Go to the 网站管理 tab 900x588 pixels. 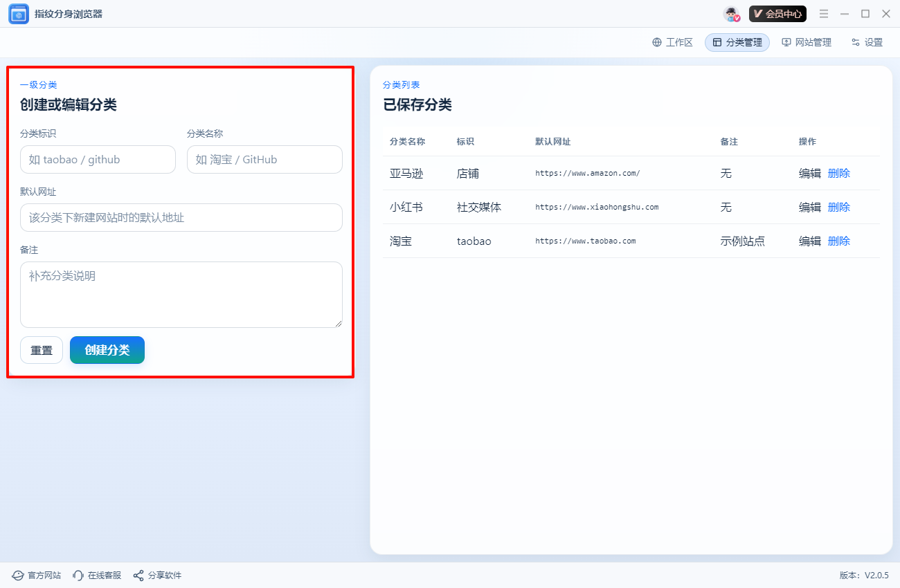click(x=807, y=42)
